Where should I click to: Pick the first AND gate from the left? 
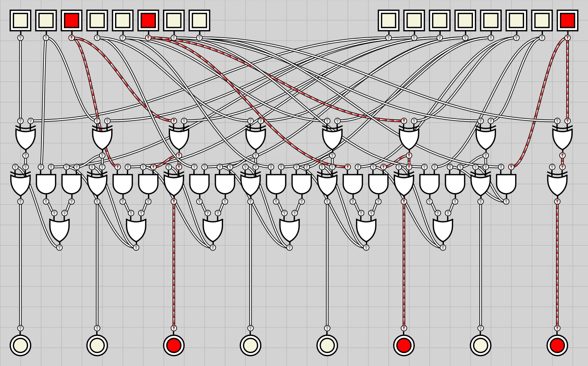(x=46, y=184)
